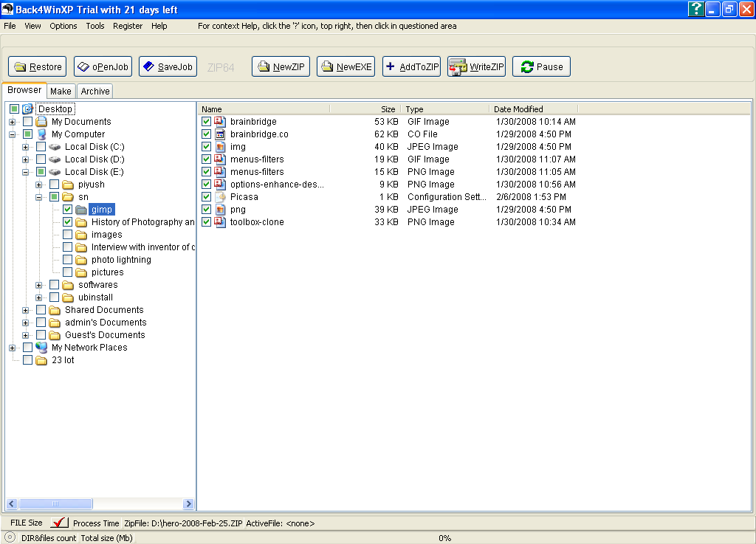This screenshot has height=544, width=756.
Task: Check the Local Disk (C:) checkbox
Action: pyautogui.click(x=41, y=146)
